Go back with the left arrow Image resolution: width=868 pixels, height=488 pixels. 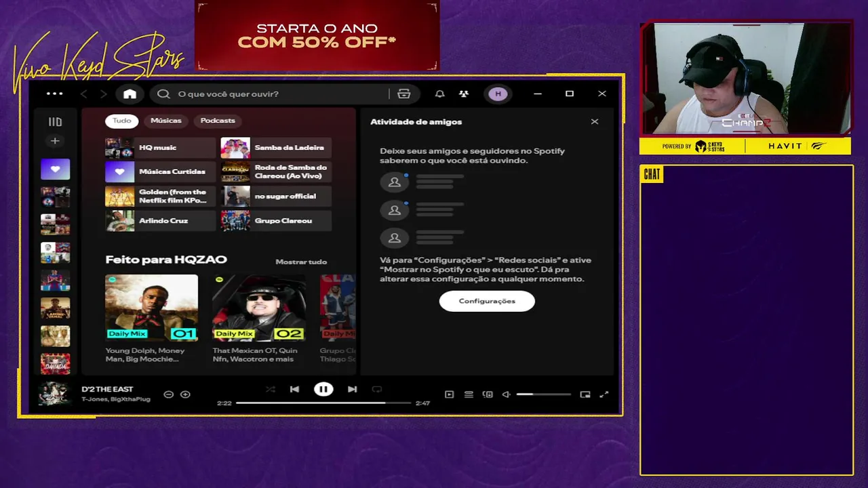coord(84,94)
